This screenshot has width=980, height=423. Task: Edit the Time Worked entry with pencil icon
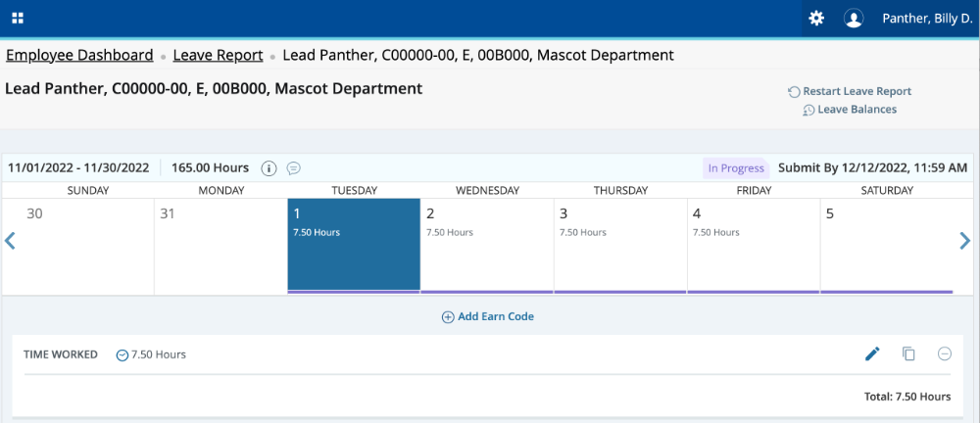pos(872,353)
